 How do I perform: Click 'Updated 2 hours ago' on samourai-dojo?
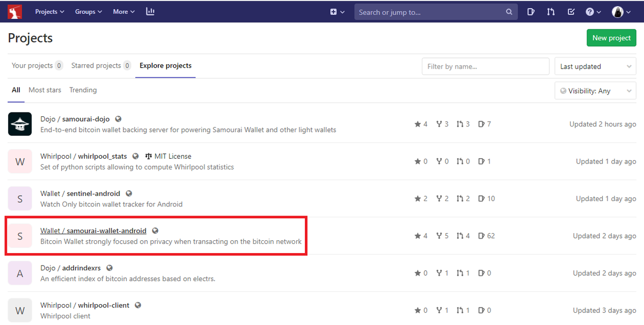(x=603, y=124)
